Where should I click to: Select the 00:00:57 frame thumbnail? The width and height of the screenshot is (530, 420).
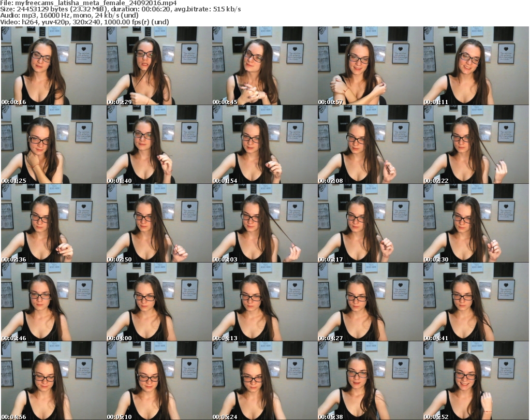point(370,66)
